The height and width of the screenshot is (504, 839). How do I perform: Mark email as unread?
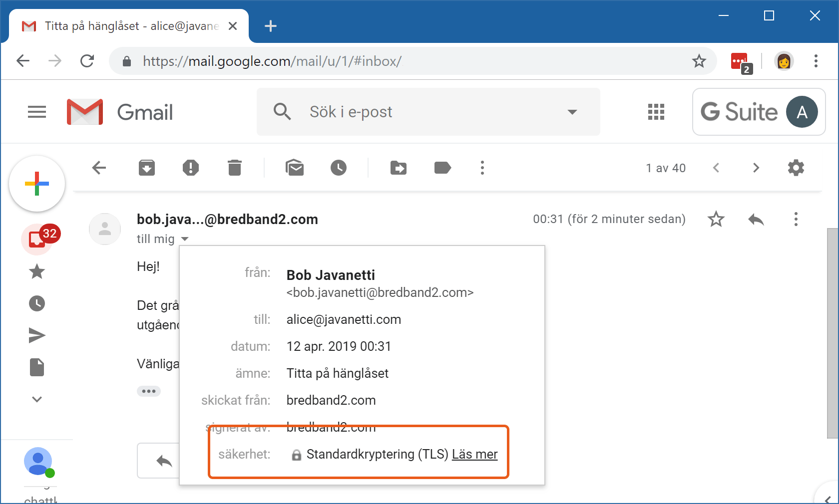pos(295,168)
